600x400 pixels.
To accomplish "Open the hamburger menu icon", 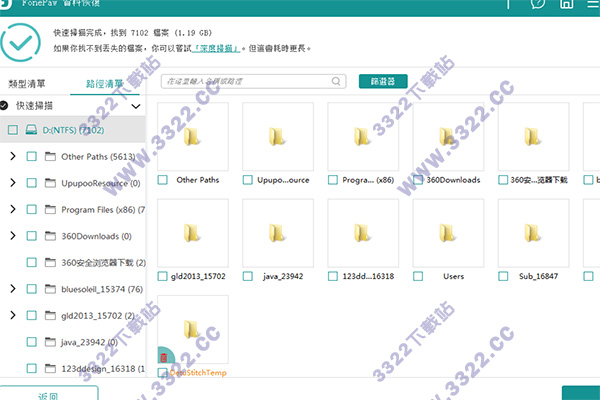I will pos(593,4).
